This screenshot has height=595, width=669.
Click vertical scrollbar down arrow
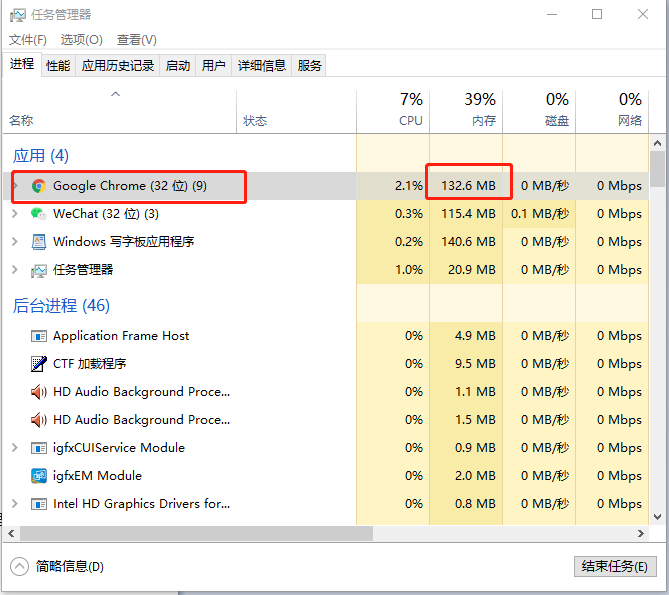pos(657,517)
